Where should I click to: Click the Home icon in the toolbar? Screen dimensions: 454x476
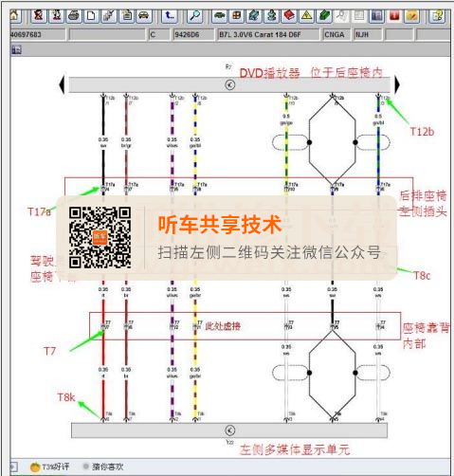(x=15, y=16)
